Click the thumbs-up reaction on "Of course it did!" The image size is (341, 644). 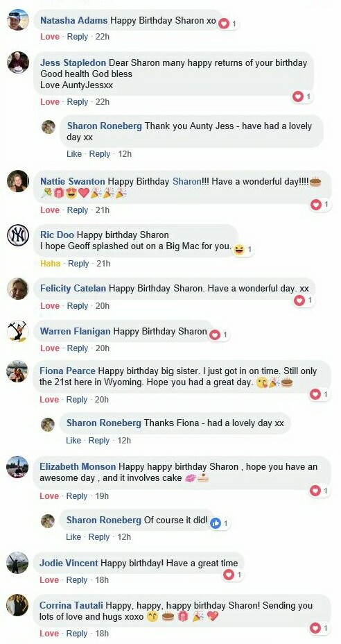(220, 523)
